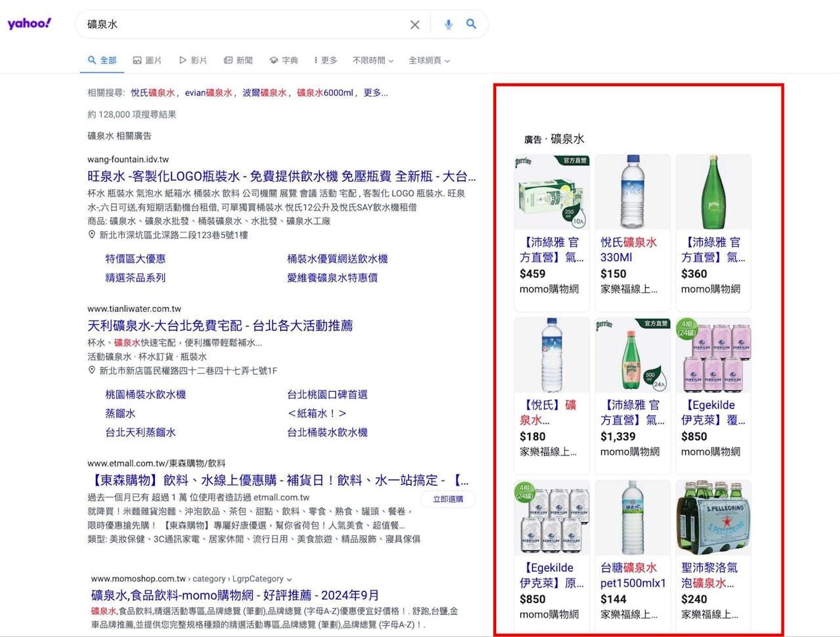Image resolution: width=840 pixels, height=637 pixels.
Task: Open the pink Egekilde cans product image
Action: [x=713, y=355]
